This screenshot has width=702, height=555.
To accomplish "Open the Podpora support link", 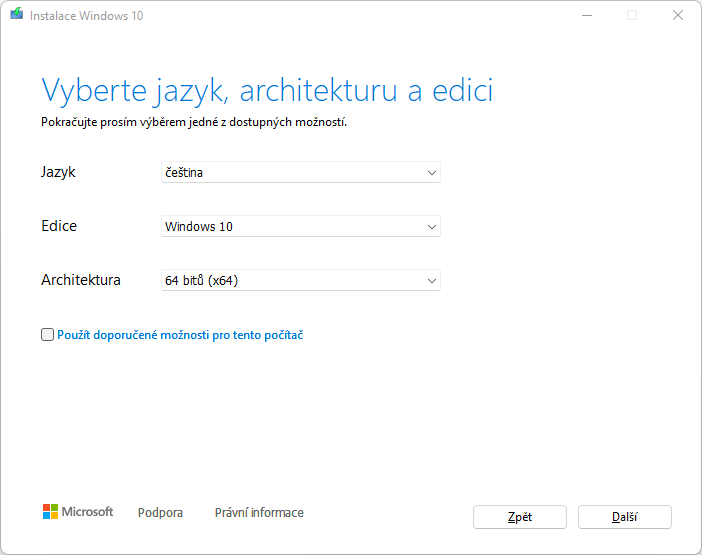I will click(x=160, y=513).
